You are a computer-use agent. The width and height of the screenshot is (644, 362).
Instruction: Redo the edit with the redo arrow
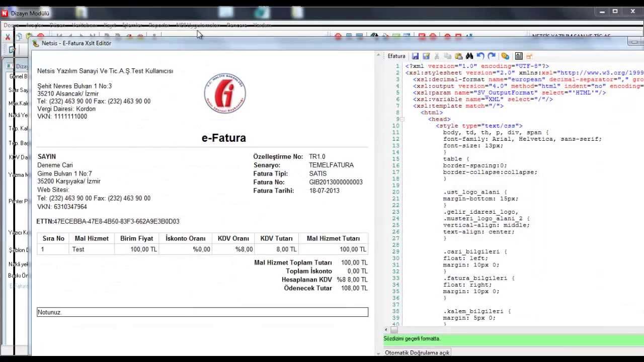pos(492,56)
